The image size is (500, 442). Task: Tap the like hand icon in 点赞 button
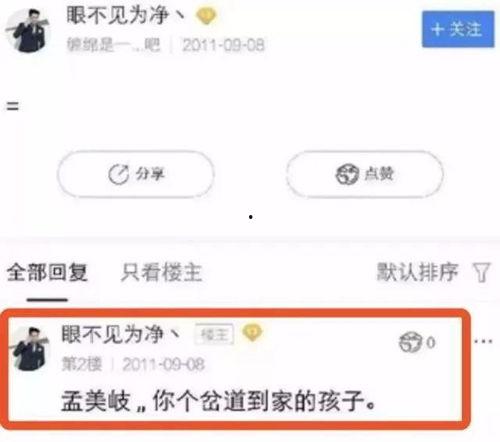tap(347, 174)
